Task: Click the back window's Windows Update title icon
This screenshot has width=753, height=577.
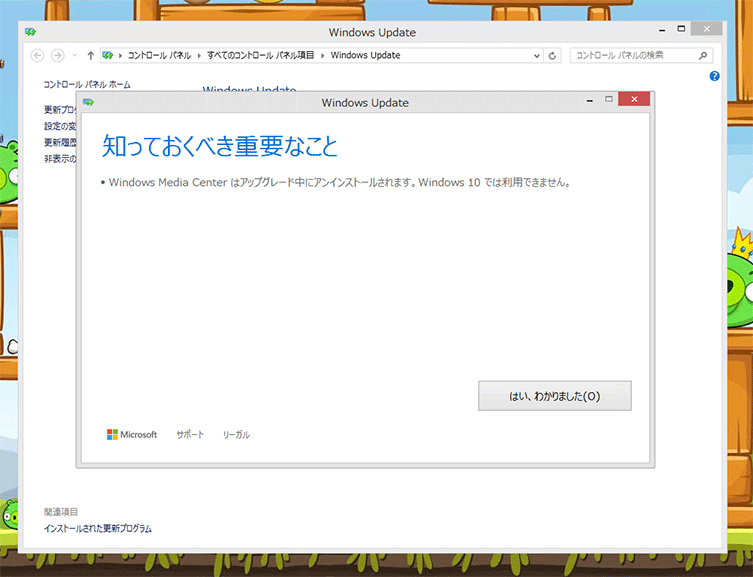Action: pyautogui.click(x=30, y=32)
